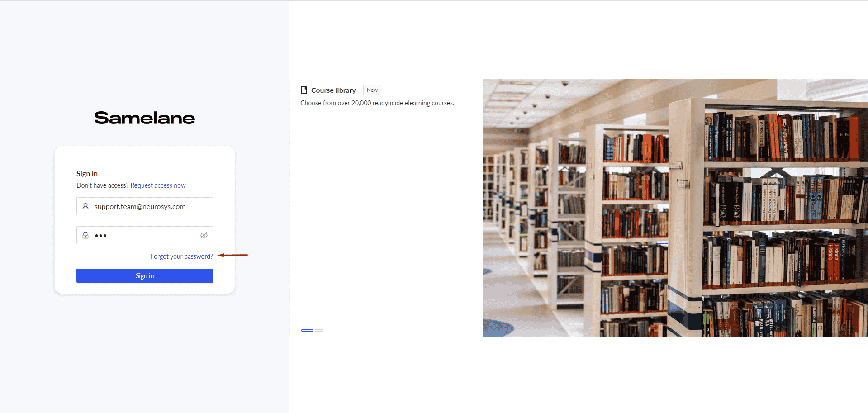This screenshot has height=413, width=868.
Task: Click the Sign in heading text
Action: click(87, 174)
